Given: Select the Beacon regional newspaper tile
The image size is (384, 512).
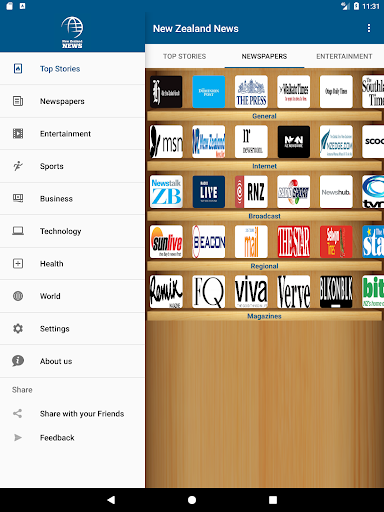Looking at the screenshot, I should tap(209, 242).
